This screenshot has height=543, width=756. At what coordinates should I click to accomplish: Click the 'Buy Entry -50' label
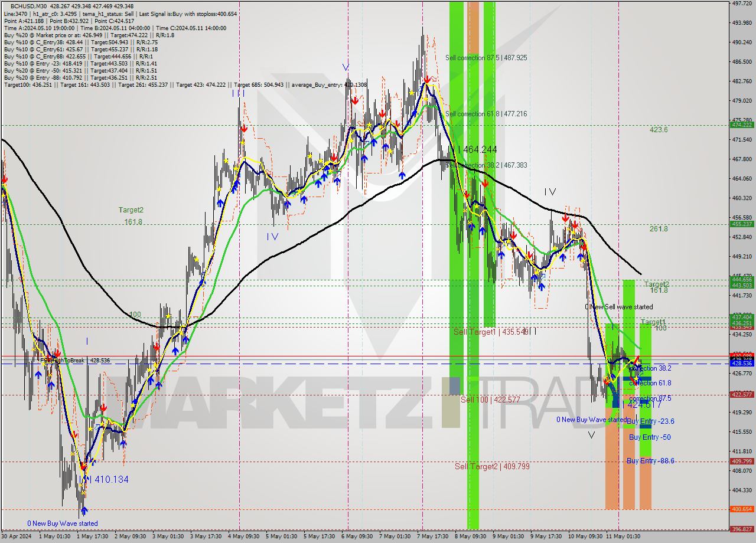coord(650,437)
